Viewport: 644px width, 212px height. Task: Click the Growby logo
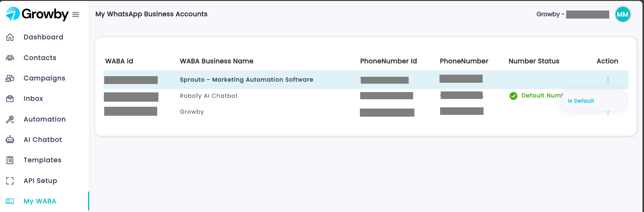[x=37, y=14]
